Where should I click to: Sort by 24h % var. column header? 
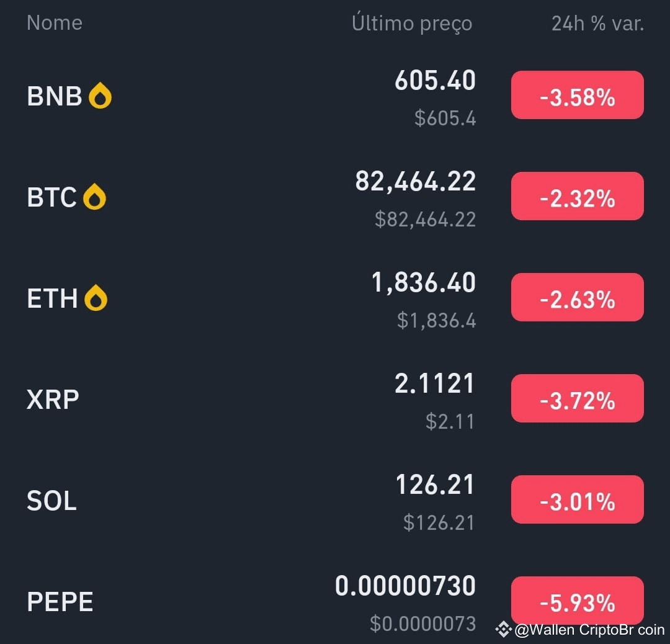point(598,24)
